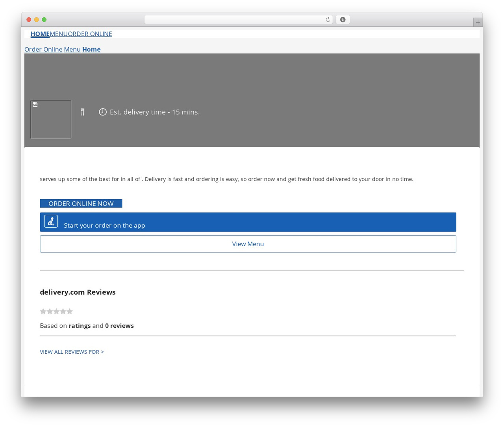Focus the browser address bar
This screenshot has height=427, width=504.
click(239, 20)
